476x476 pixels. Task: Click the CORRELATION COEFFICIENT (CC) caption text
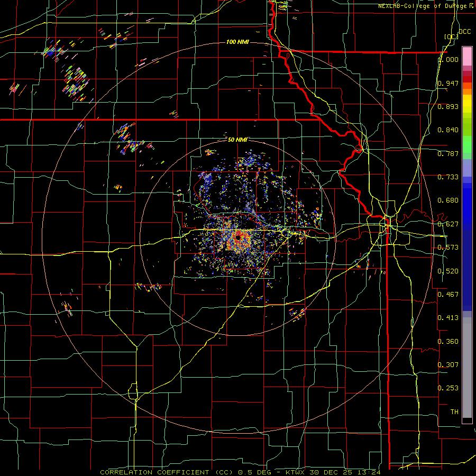(x=167, y=472)
